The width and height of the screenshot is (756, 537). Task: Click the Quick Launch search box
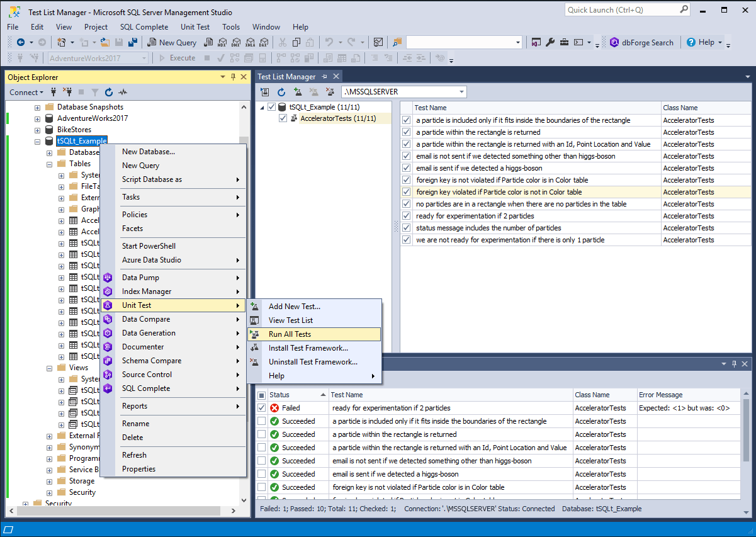pyautogui.click(x=623, y=9)
